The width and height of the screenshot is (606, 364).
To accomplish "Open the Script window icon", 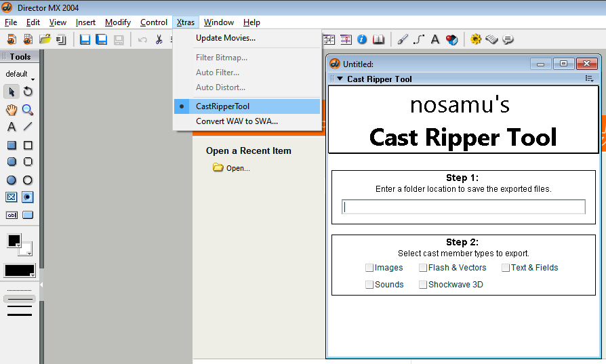I will coord(491,39).
